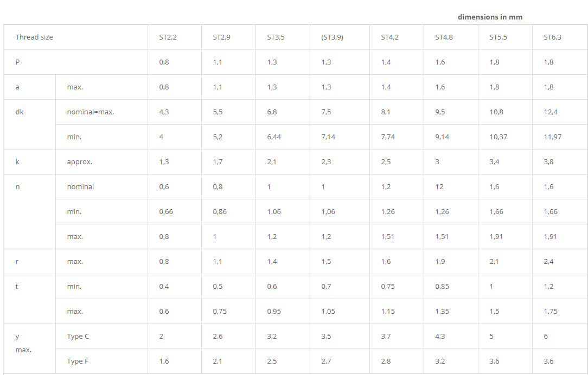The width and height of the screenshot is (588, 375).
Task: Click the "approx." label in k row
Action: (79, 162)
